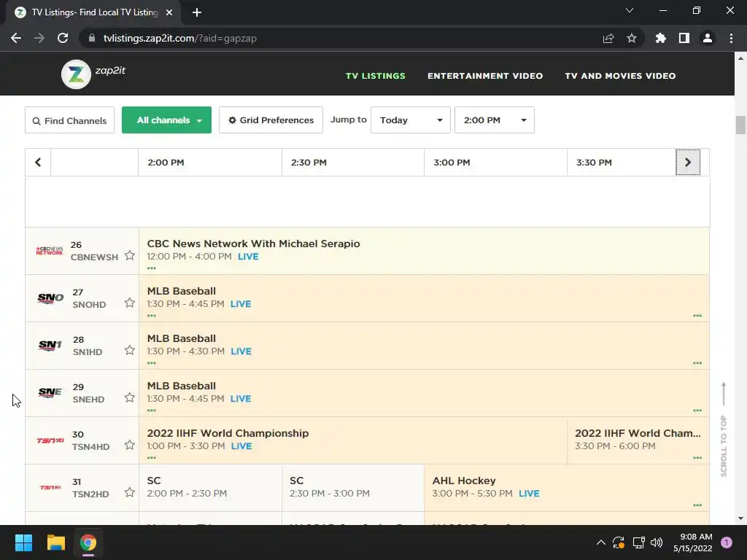The width and height of the screenshot is (747, 560).
Task: Favorite the TSN2HD channel star
Action: coord(130,492)
